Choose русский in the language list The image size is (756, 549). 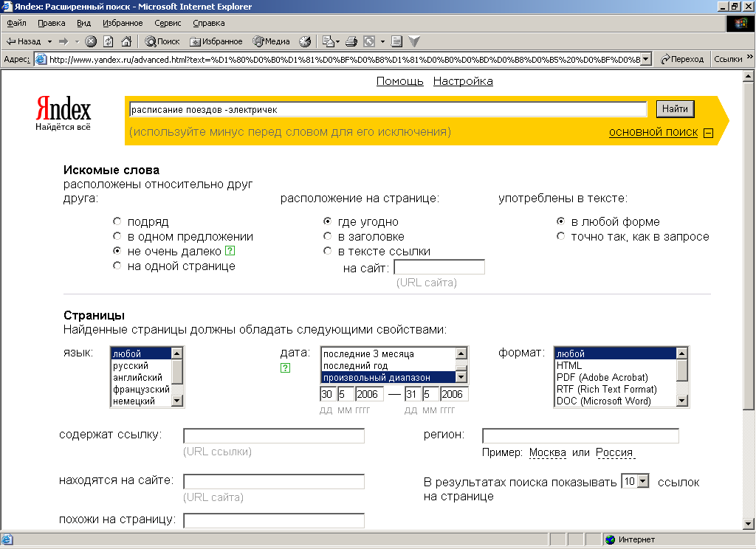pos(141,365)
